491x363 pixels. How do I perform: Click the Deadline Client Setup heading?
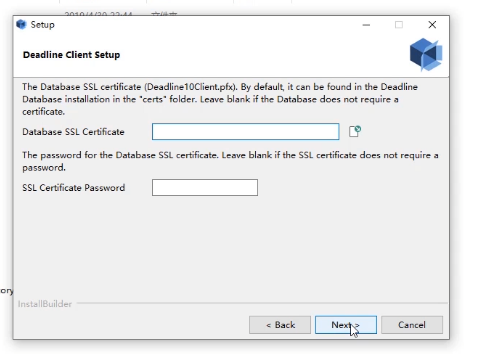(x=71, y=55)
